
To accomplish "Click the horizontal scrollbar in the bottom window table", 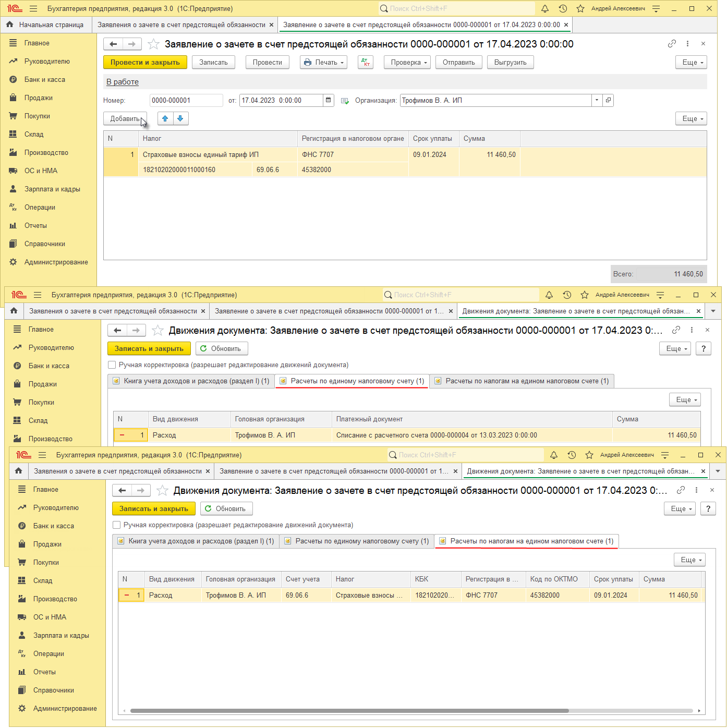I will point(349,711).
